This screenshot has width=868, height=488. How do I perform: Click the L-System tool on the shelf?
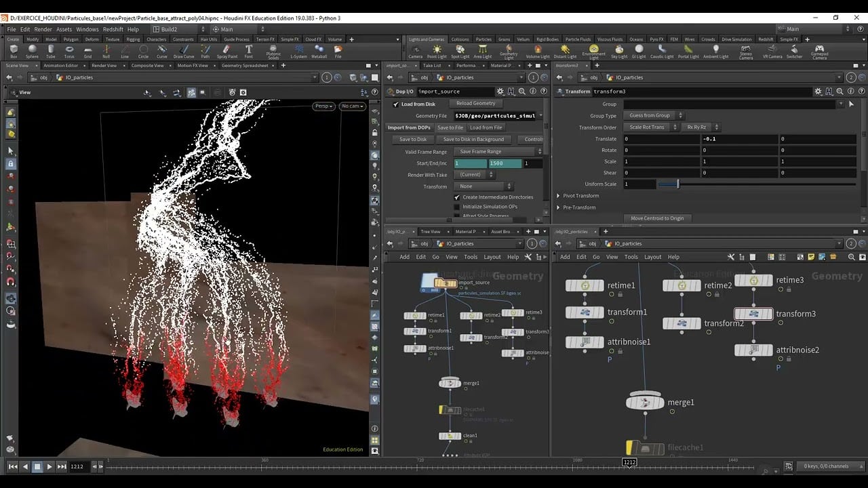pos(299,50)
